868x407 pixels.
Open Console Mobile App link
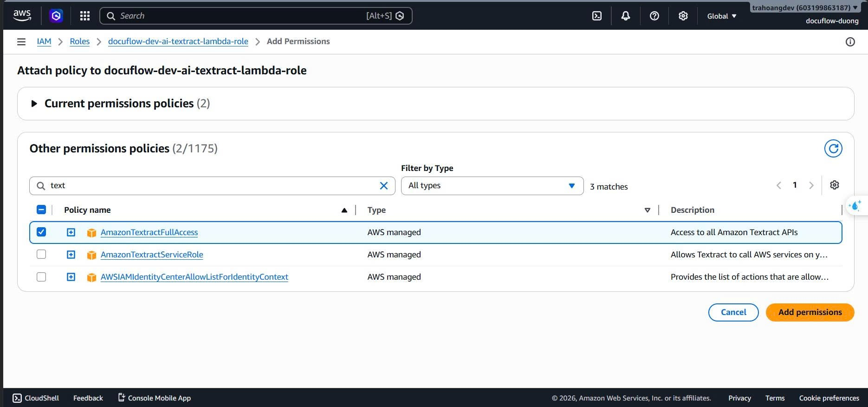(154, 398)
